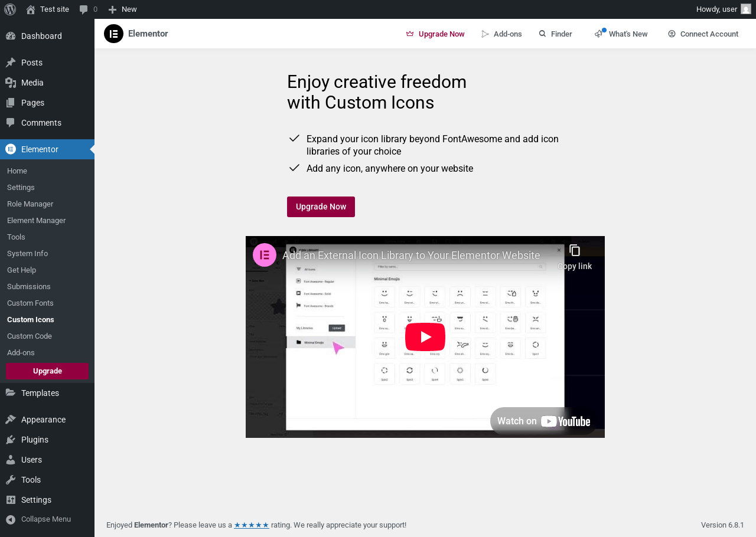The width and height of the screenshot is (756, 537).
Task: Click the plus New icon in admin bar
Action: (x=112, y=9)
